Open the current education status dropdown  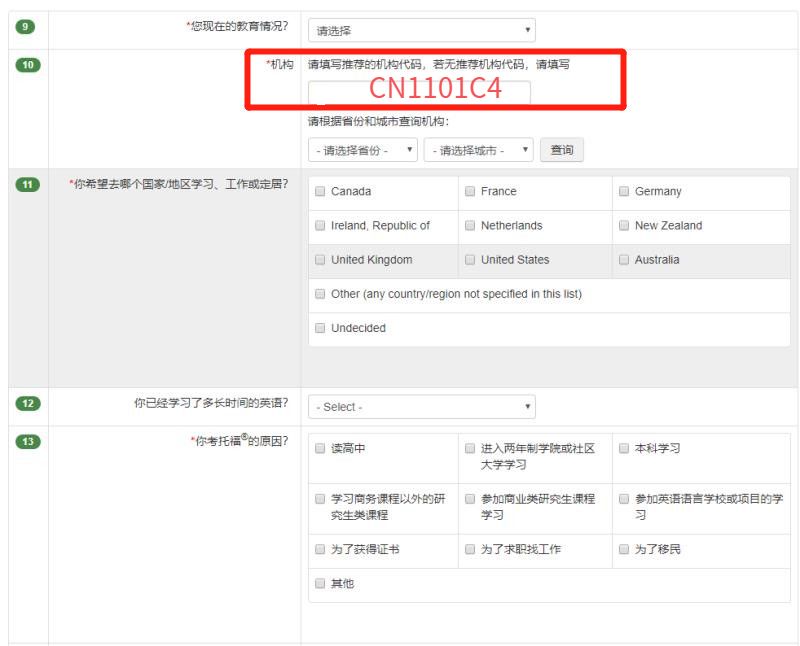[x=422, y=31]
